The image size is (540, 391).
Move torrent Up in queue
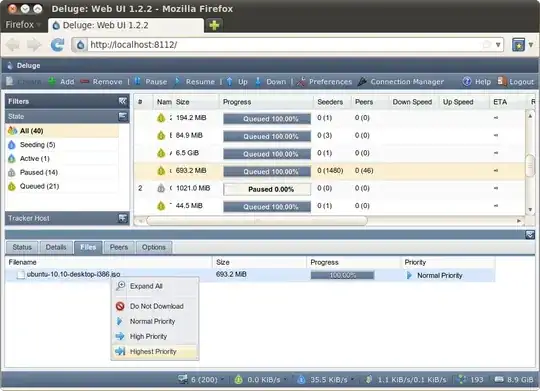(x=237, y=82)
